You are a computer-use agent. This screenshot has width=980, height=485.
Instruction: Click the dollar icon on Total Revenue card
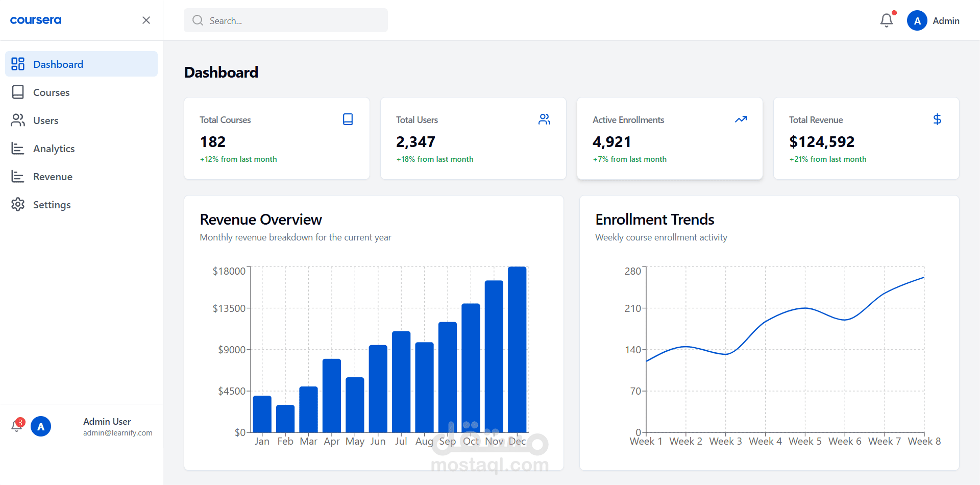pyautogui.click(x=937, y=119)
